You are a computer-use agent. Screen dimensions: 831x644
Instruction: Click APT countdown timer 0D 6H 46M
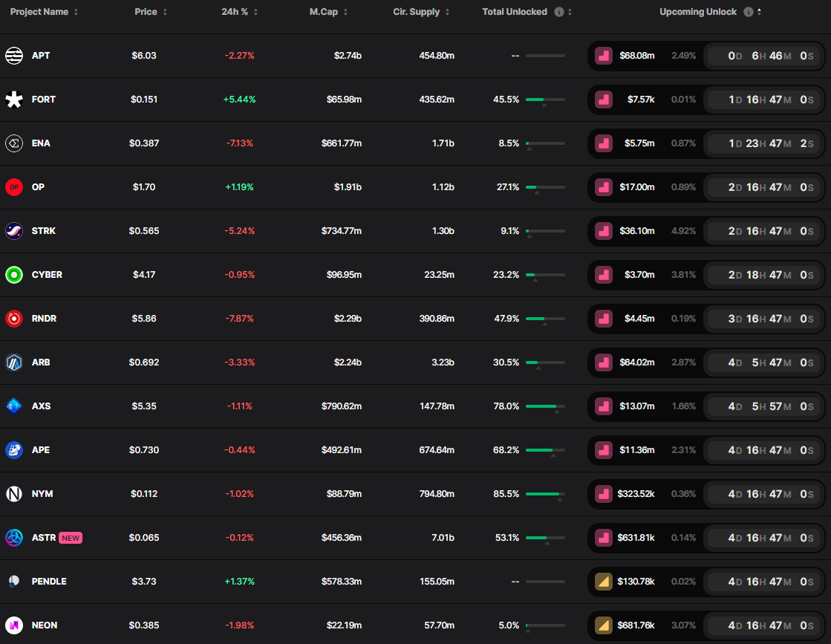tap(764, 56)
